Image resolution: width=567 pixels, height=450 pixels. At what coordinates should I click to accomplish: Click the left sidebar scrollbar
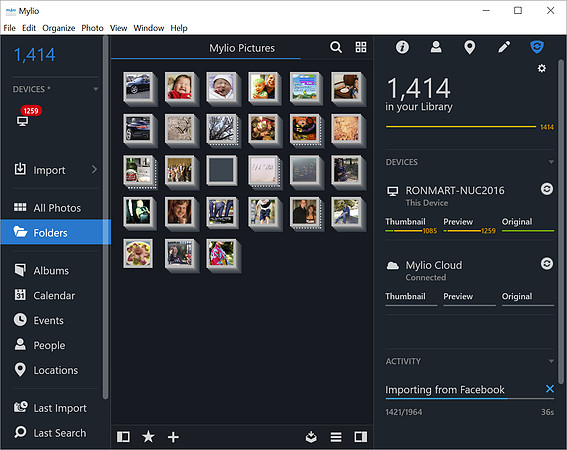105,217
